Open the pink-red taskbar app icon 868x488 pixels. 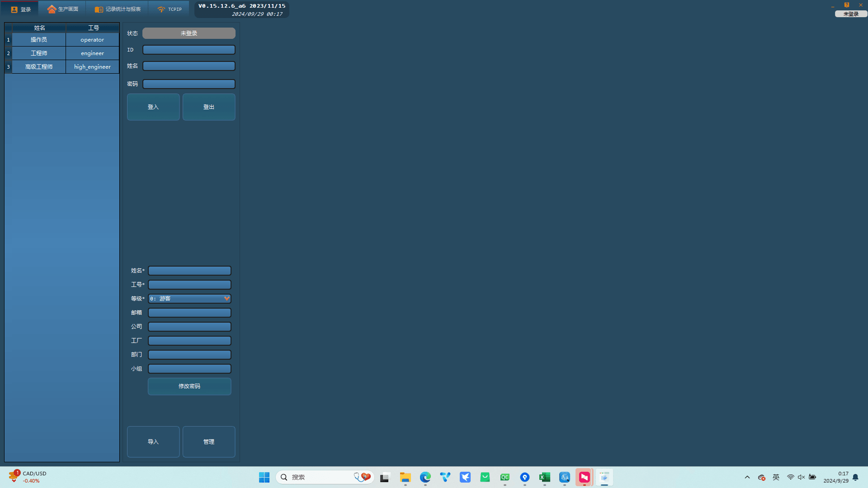584,477
